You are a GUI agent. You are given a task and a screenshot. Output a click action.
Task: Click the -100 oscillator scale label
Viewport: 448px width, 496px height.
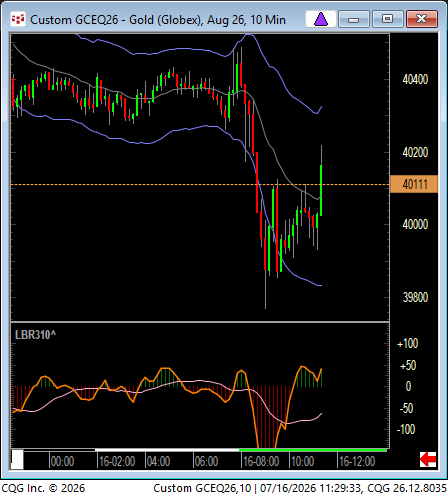point(406,429)
